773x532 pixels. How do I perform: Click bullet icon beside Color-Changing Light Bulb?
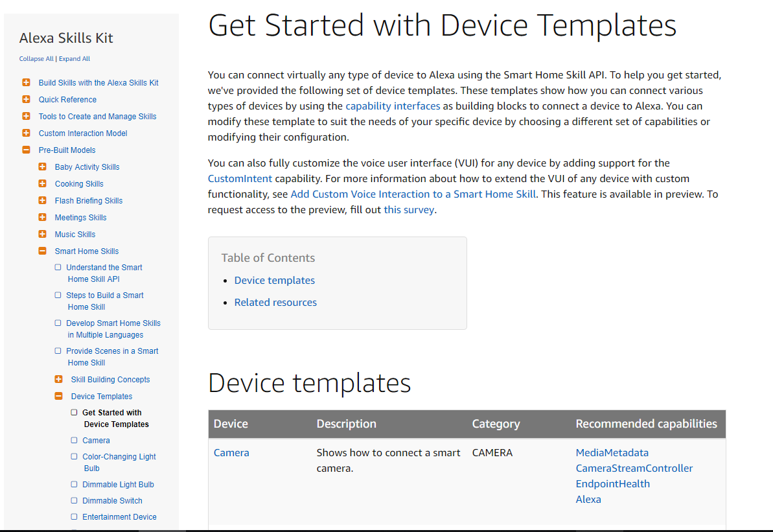coord(74,456)
